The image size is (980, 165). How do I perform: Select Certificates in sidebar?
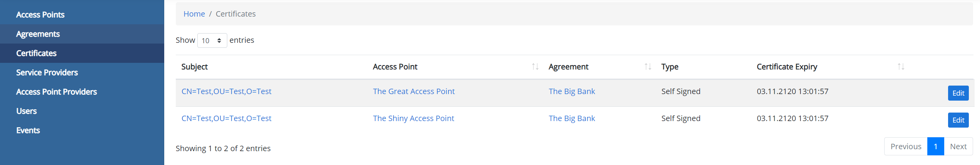click(x=37, y=53)
